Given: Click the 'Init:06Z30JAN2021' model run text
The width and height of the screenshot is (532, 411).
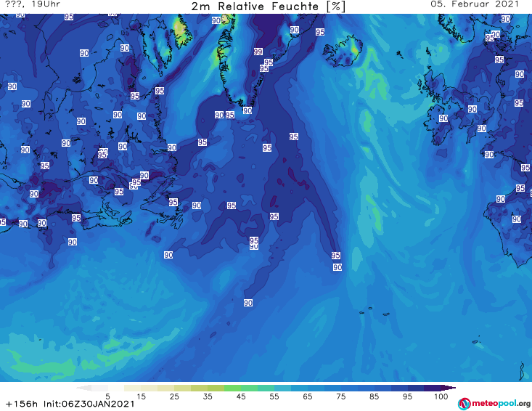Looking at the screenshot, I should (x=89, y=404).
